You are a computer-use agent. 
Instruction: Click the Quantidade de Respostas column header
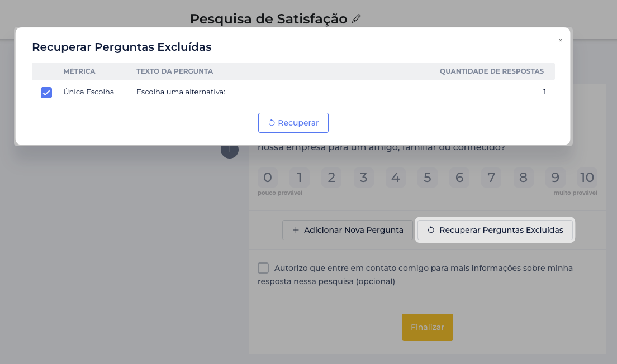(x=492, y=71)
